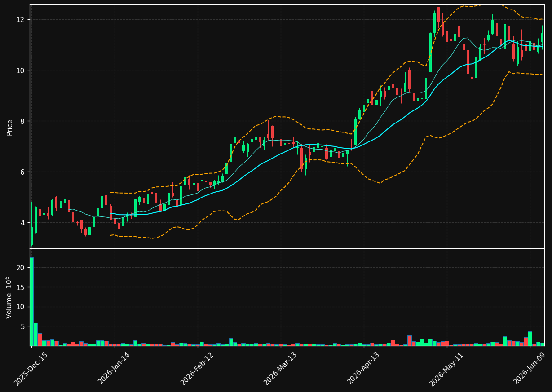Select the 8 tick on Price axis
The width and height of the screenshot is (552, 392).
23,121
